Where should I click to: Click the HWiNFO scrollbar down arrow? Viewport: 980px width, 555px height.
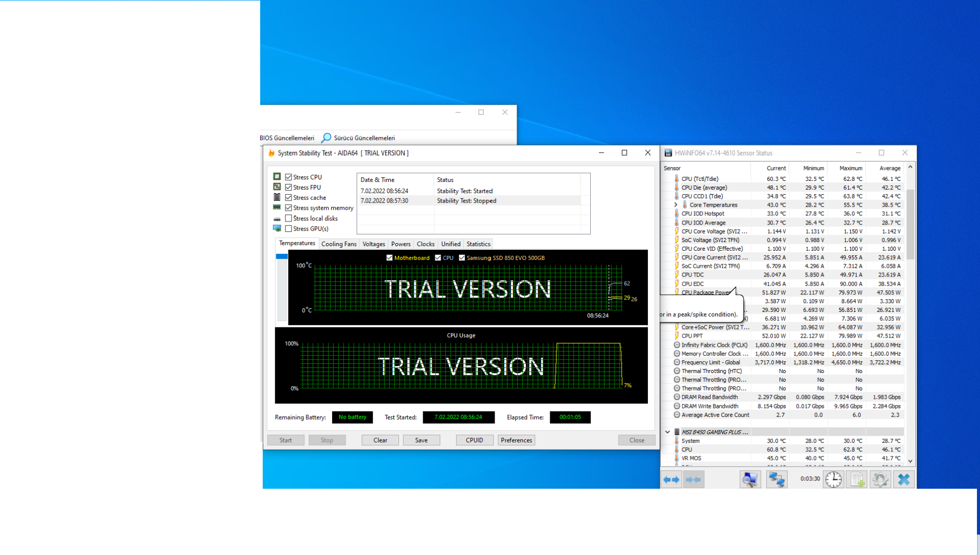(x=911, y=461)
